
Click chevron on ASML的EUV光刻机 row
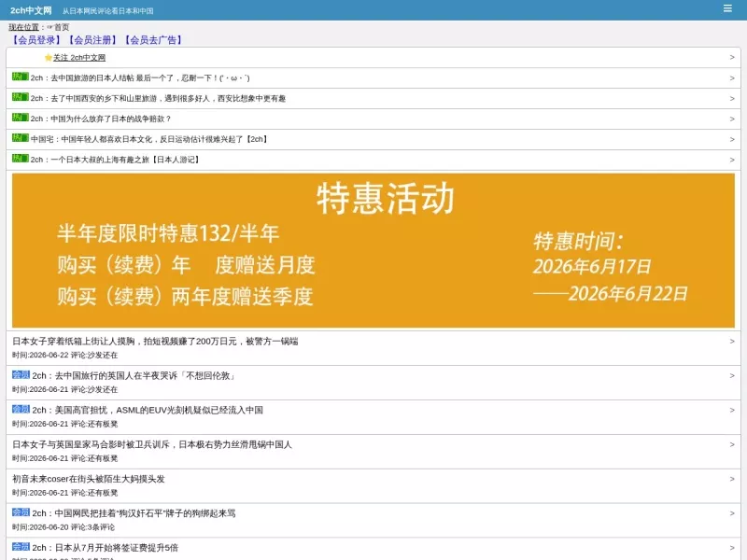tap(732, 410)
